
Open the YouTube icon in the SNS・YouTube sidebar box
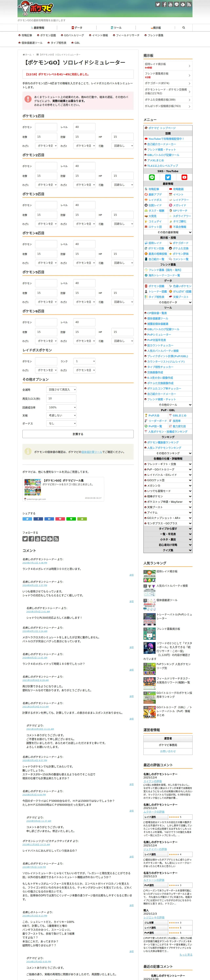[184, 177]
